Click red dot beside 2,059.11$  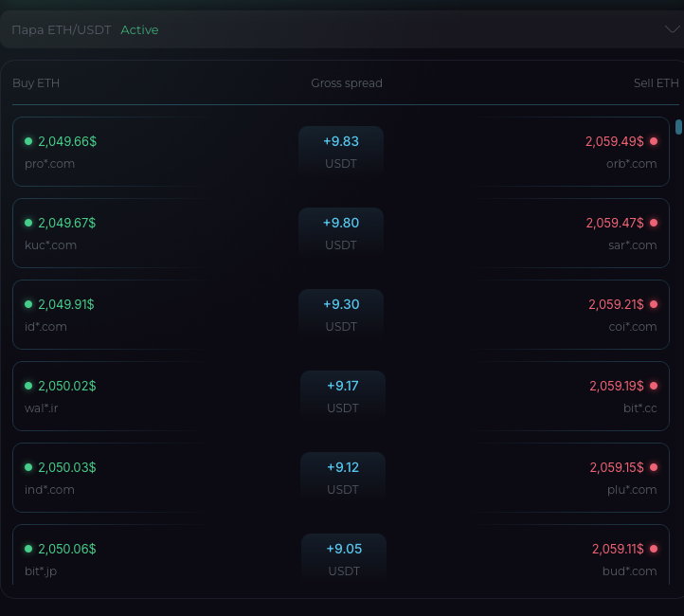[654, 549]
